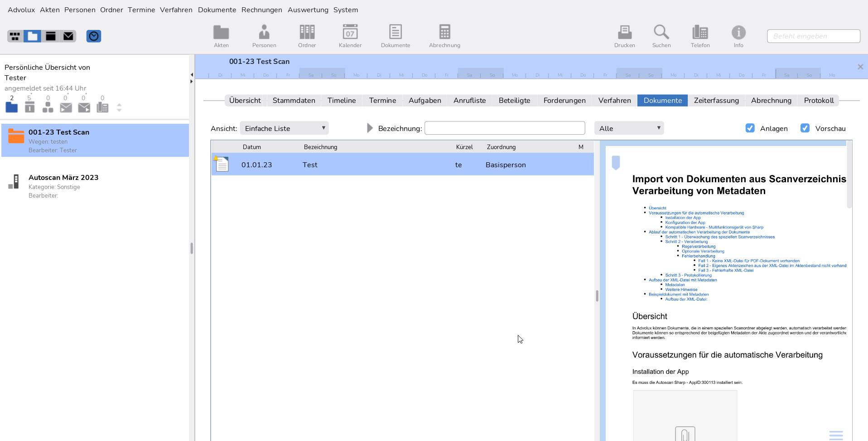The height and width of the screenshot is (441, 868).
Task: Open the Auswertung menu
Action: (x=308, y=10)
